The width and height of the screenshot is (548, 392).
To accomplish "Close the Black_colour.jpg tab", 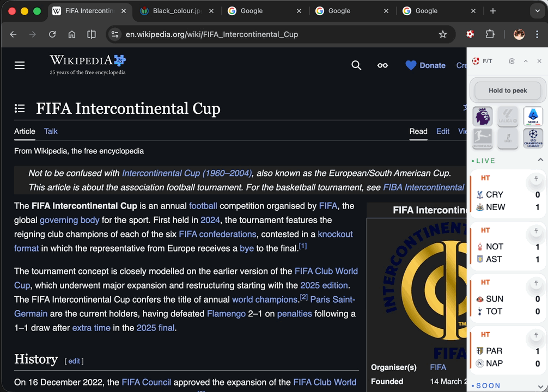I will tap(211, 11).
